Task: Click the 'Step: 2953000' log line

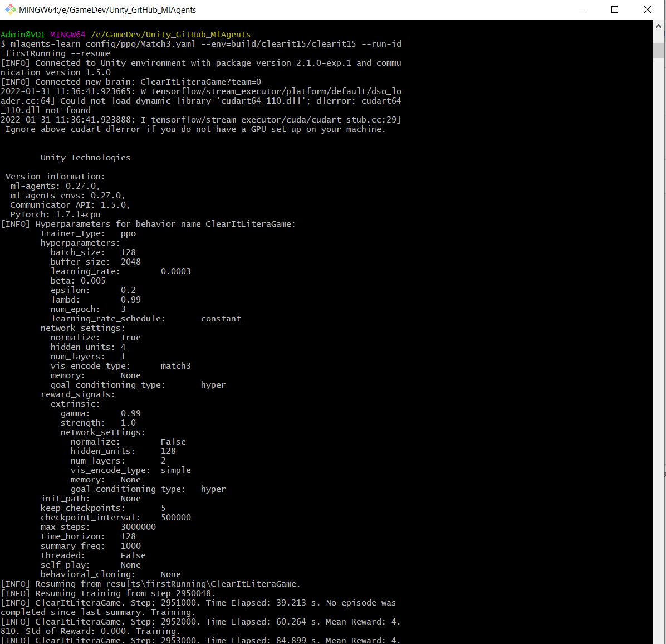Action: click(201, 640)
